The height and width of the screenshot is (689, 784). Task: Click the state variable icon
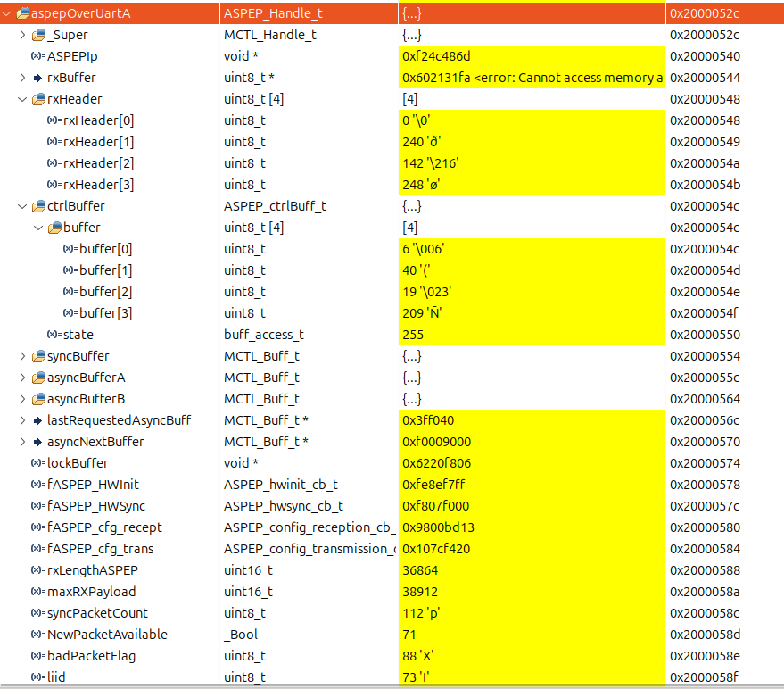coord(54,335)
